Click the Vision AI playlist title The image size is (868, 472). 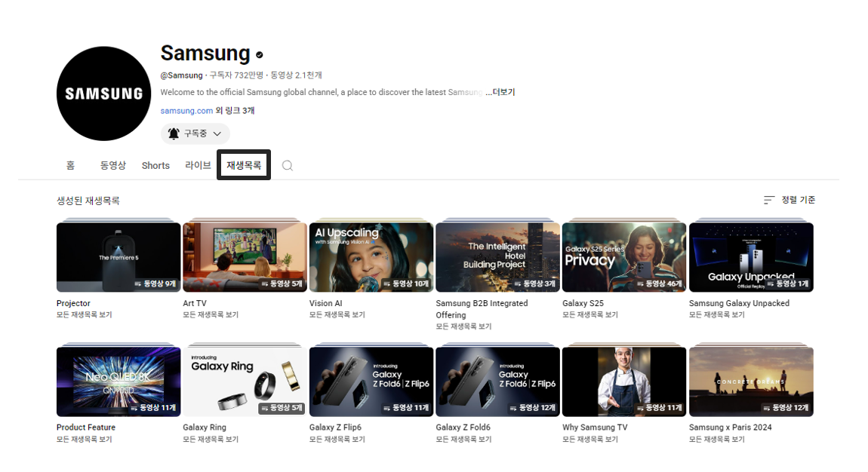click(325, 303)
